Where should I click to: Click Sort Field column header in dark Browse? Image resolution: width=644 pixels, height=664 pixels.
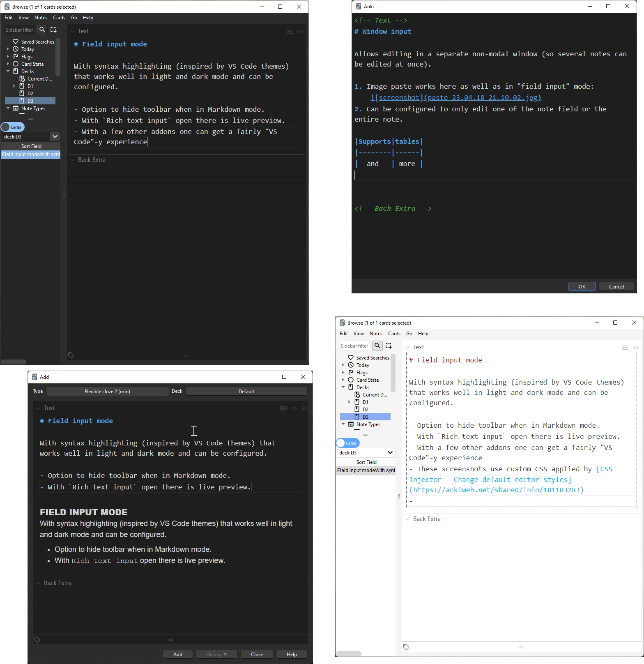tap(31, 146)
